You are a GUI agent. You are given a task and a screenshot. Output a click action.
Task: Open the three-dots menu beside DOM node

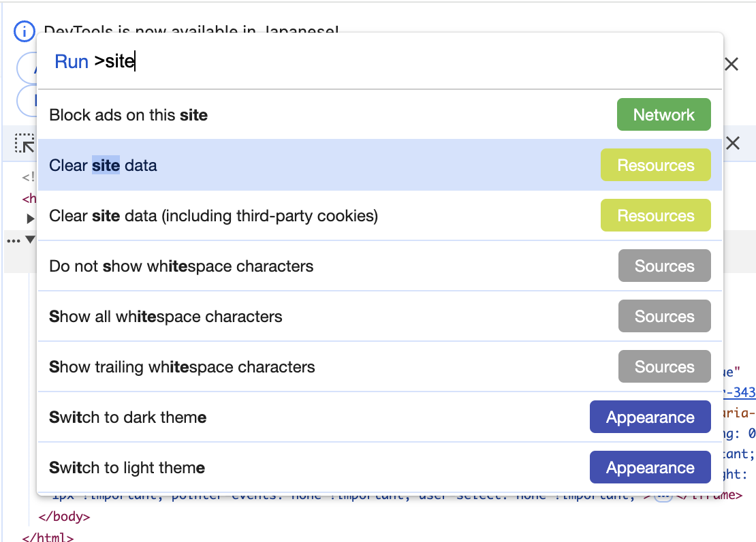coord(14,240)
